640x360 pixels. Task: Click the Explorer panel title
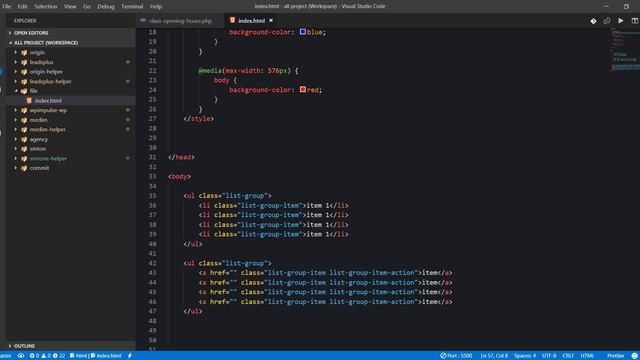pyautogui.click(x=25, y=20)
